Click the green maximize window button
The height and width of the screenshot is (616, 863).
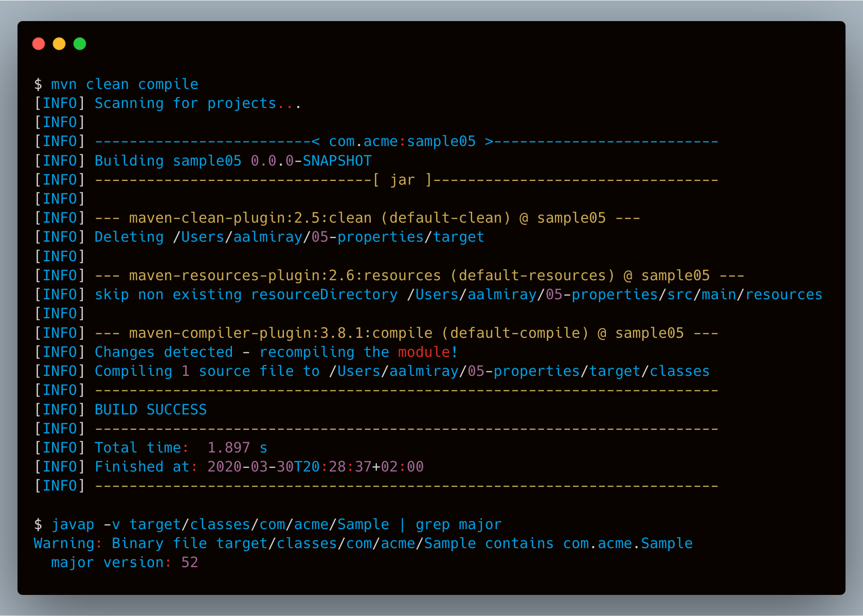pos(80,44)
